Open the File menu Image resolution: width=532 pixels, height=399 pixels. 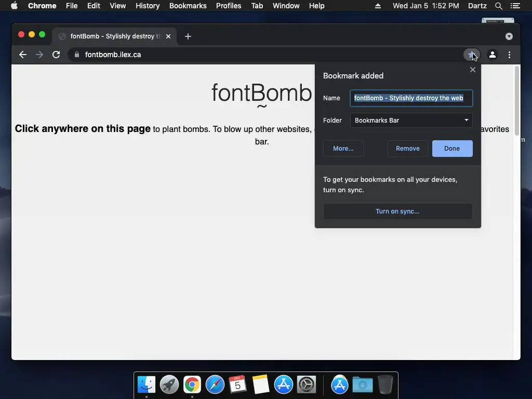(72, 6)
